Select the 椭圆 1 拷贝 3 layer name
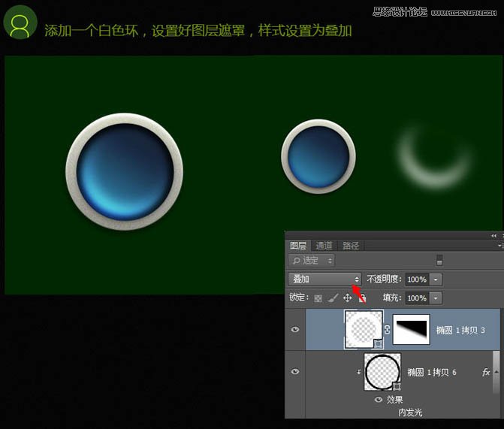Image resolution: width=504 pixels, height=429 pixels. click(460, 331)
